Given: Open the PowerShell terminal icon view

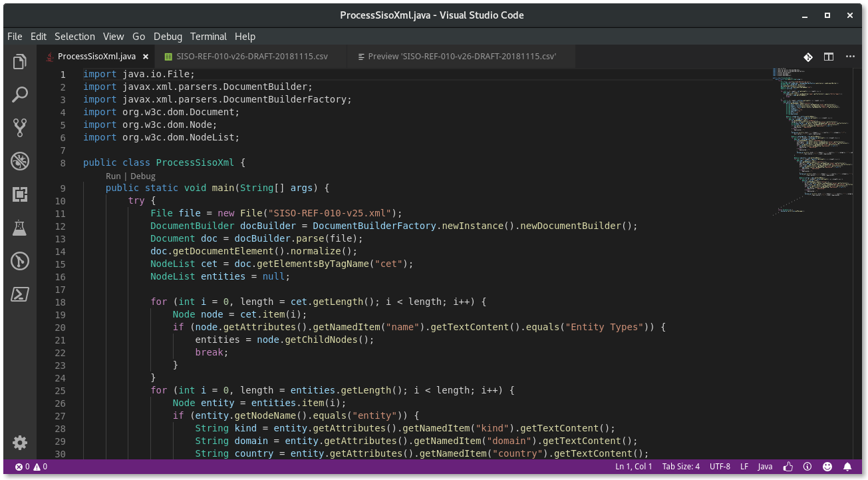Looking at the screenshot, I should pyautogui.click(x=20, y=294).
